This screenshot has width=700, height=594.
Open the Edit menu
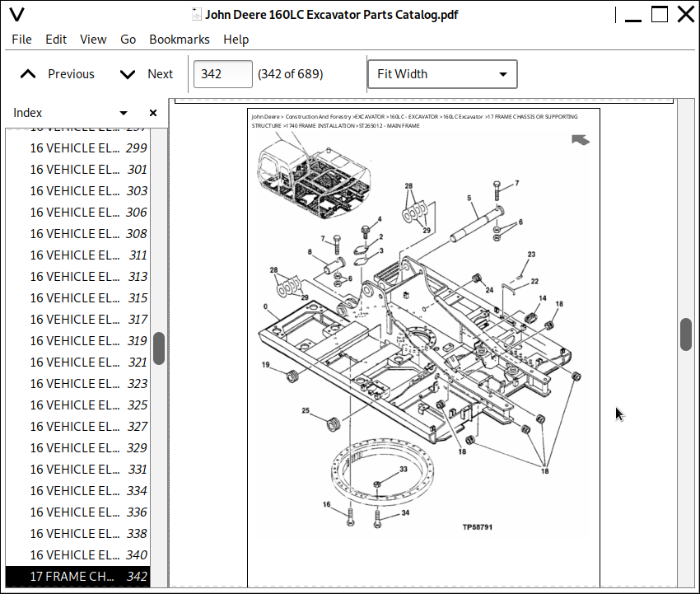(x=56, y=40)
